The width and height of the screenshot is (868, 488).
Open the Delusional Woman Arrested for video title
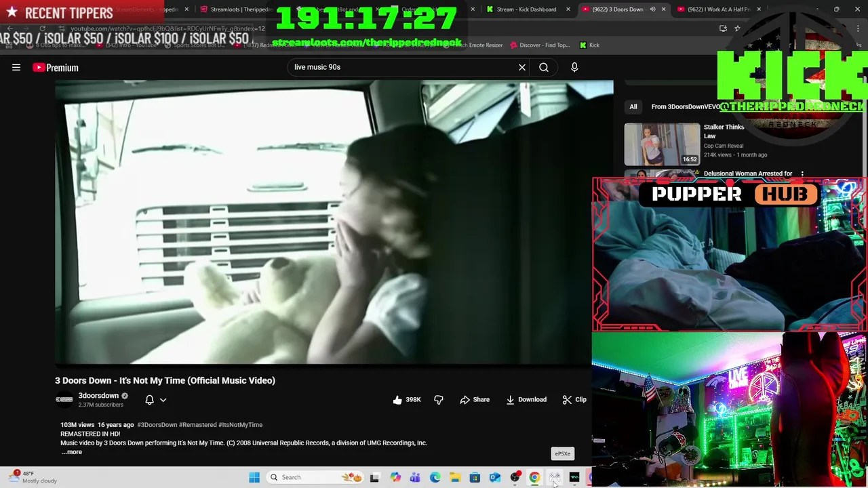pyautogui.click(x=748, y=174)
